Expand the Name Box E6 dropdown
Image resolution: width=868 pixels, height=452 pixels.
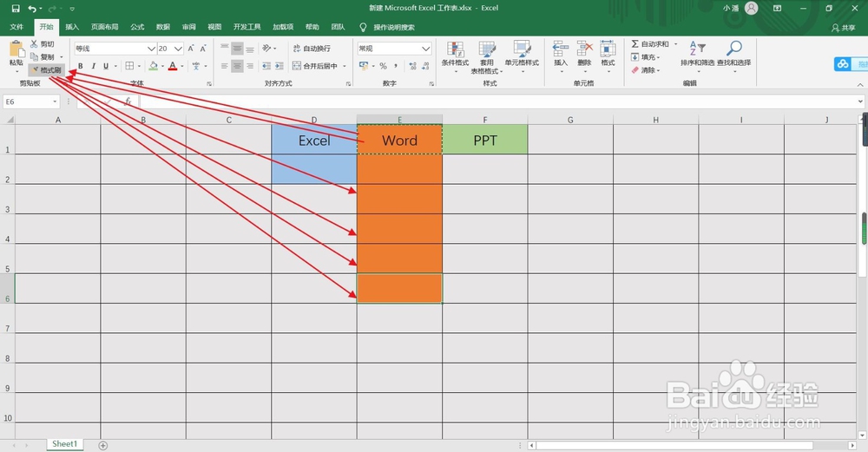[55, 102]
